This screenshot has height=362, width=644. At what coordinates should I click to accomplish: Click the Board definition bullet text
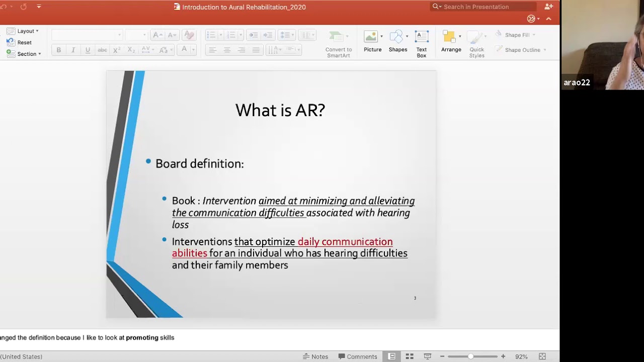pos(200,163)
